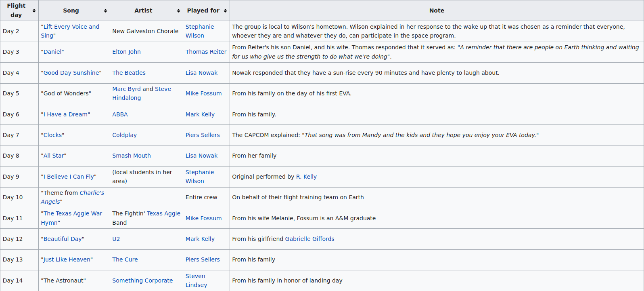Open the "Clocks" song link
Viewport: 644px width, 291px height.
(x=52, y=135)
